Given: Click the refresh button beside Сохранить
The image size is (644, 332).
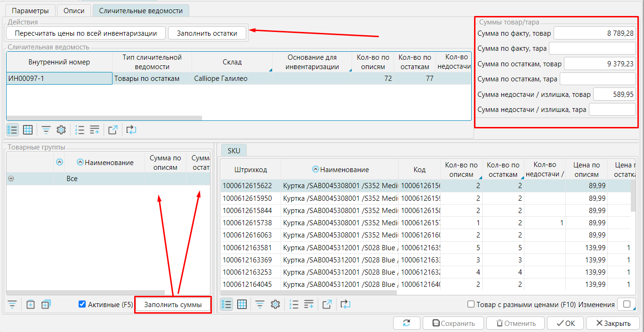Looking at the screenshot, I should pos(406,323).
